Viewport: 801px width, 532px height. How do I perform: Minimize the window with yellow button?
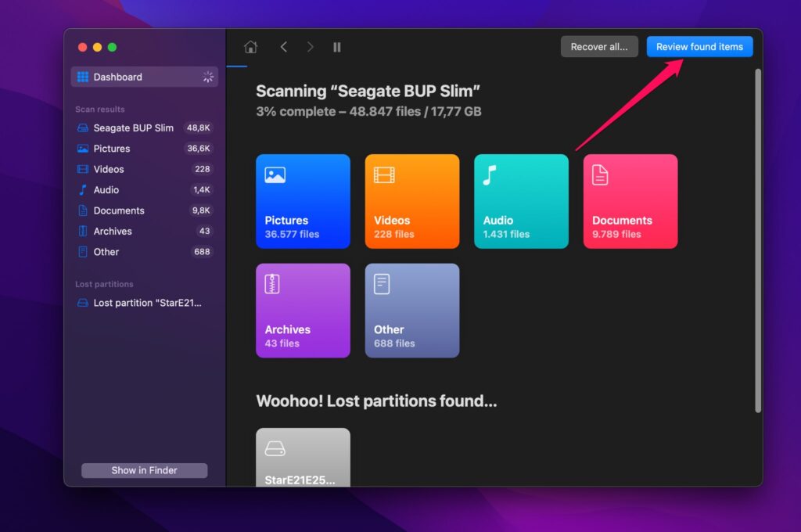coord(97,47)
